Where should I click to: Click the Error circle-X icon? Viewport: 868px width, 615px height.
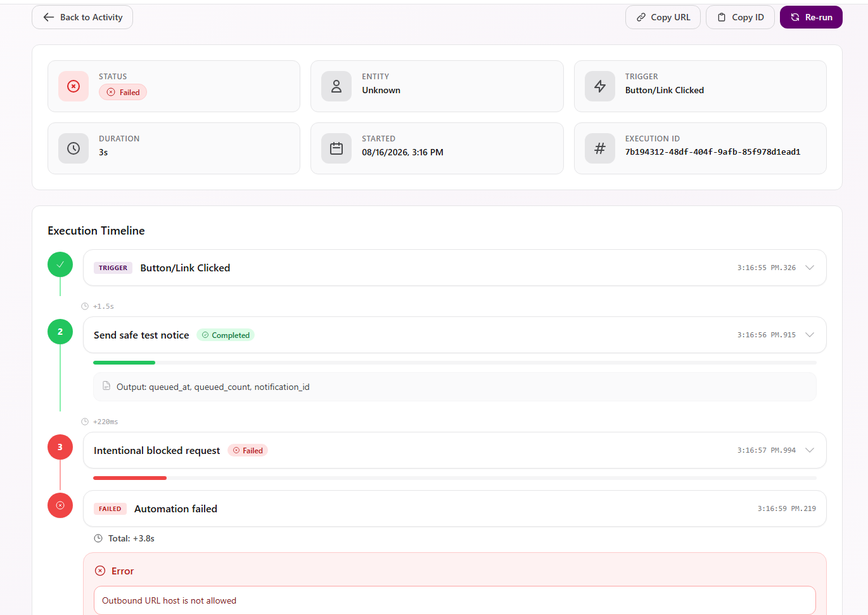pos(100,571)
